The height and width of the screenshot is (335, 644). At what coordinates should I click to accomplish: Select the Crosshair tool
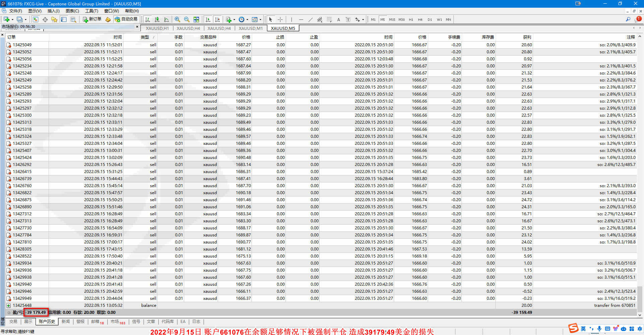point(280,19)
